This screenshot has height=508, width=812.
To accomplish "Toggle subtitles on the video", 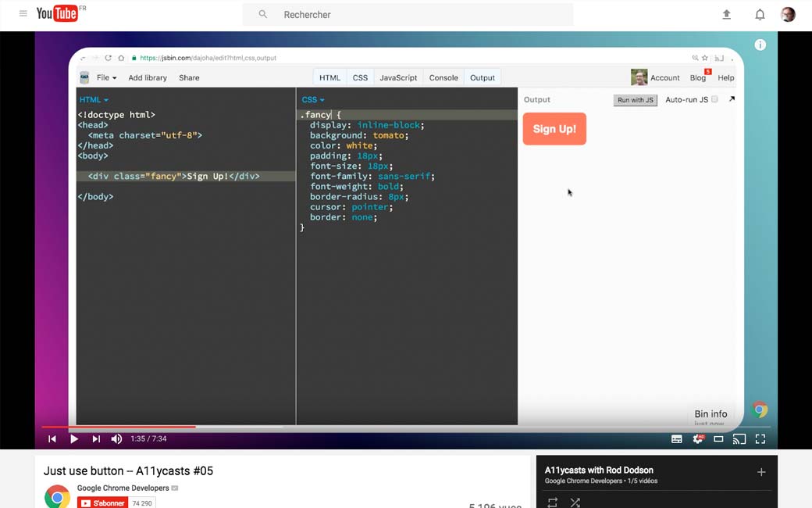I will [x=677, y=439].
